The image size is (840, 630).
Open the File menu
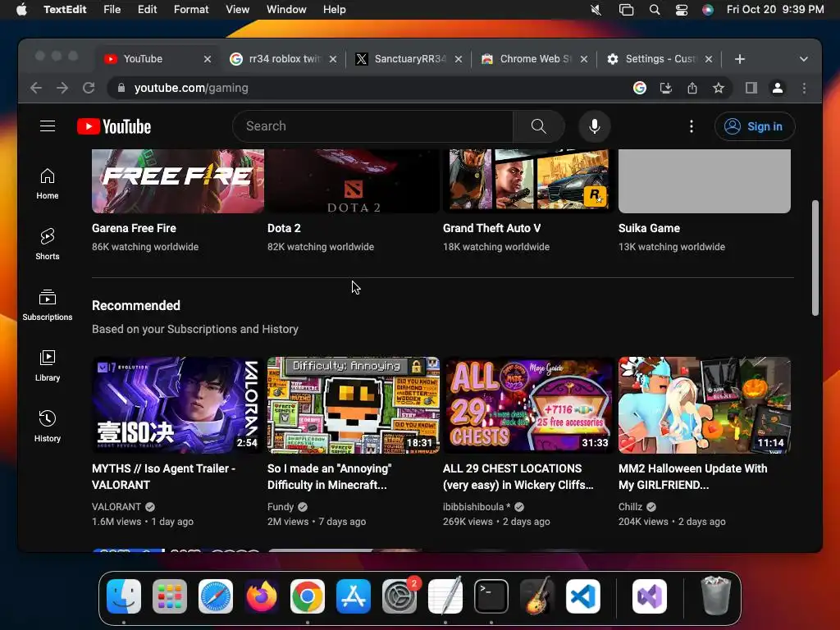pos(112,10)
